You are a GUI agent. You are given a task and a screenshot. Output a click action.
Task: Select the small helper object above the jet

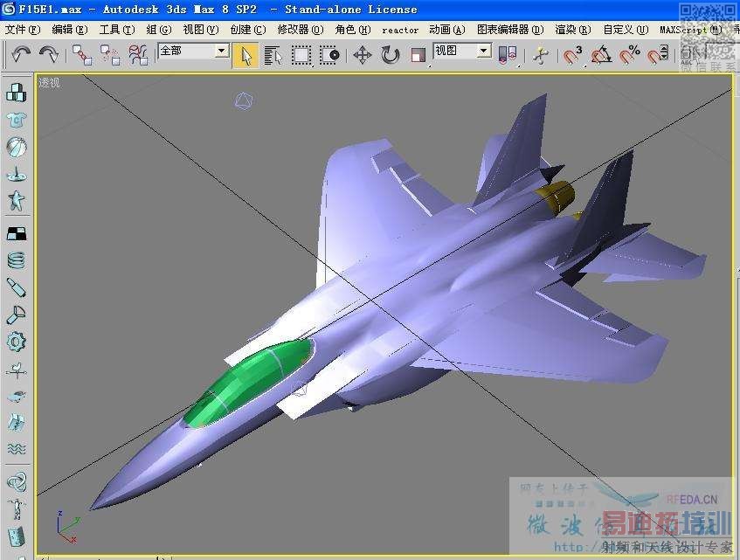click(x=244, y=101)
